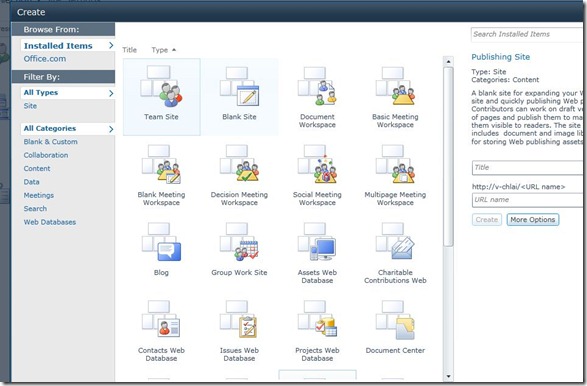Filter by Collaboration category
587x386 pixels.
click(46, 155)
